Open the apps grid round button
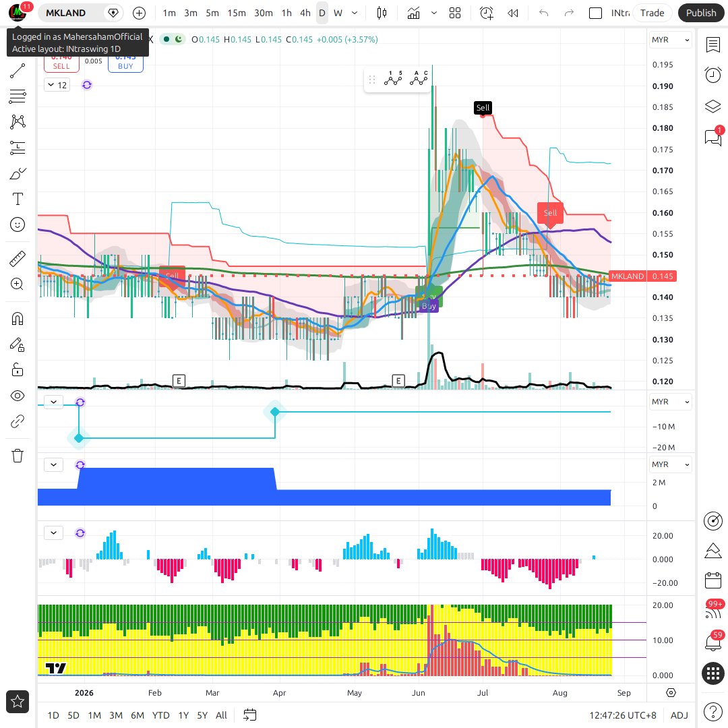Image resolution: width=728 pixels, height=728 pixels. [x=712, y=673]
